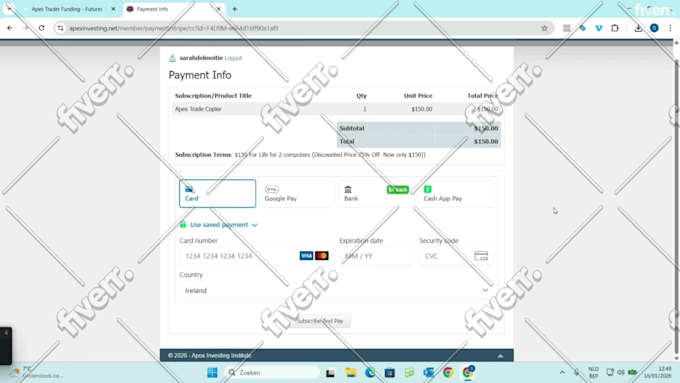The image size is (680, 383).
Task: Click the sarahdelmoitie user icon
Action: tap(172, 58)
